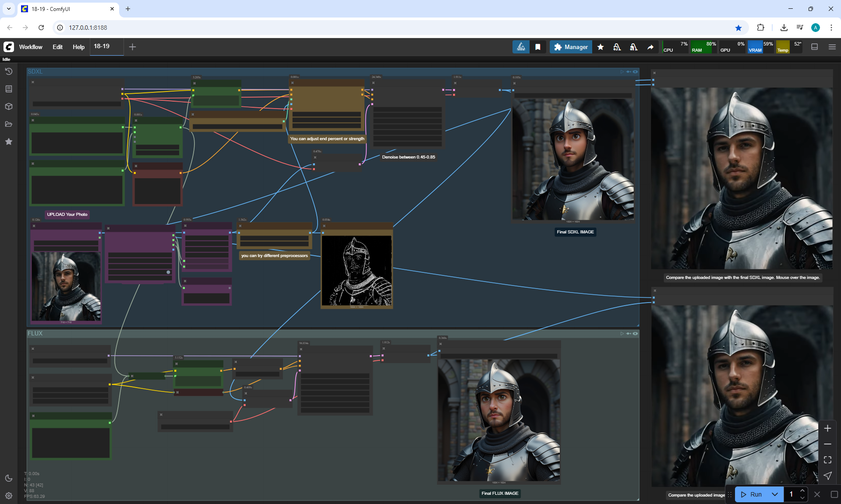Open the Edit menu
Screen dimensions: 841x504
(x=57, y=47)
